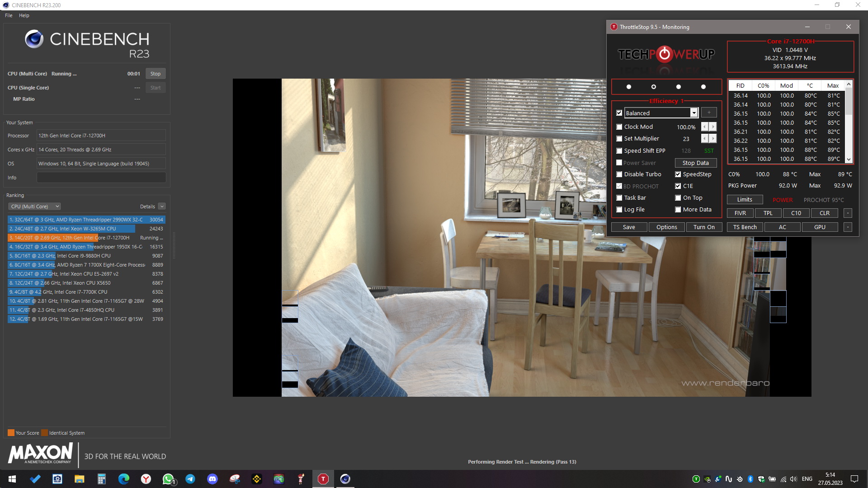This screenshot has width=868, height=488.
Task: Open Discord from the taskbar
Action: coord(212,479)
